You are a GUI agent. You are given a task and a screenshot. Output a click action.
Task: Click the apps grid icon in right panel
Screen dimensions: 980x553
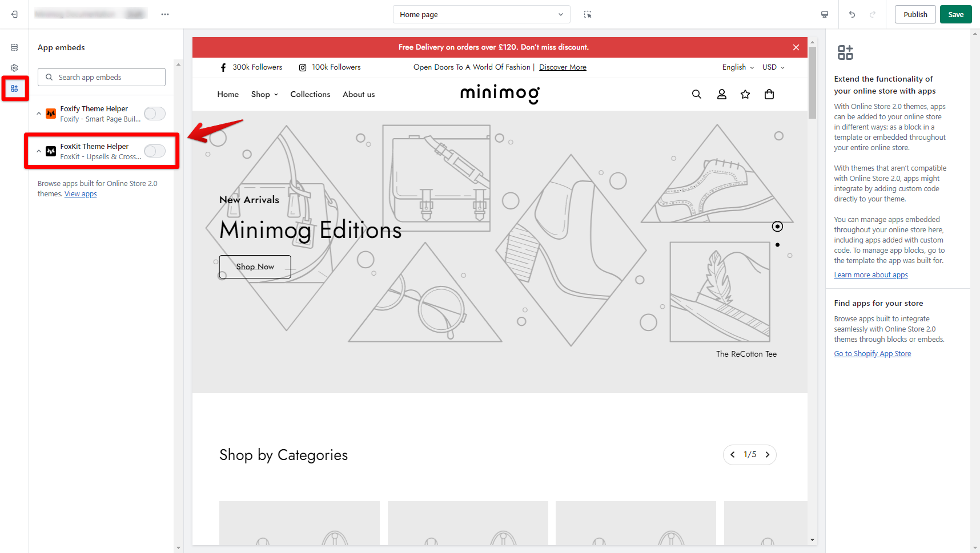[x=845, y=53]
